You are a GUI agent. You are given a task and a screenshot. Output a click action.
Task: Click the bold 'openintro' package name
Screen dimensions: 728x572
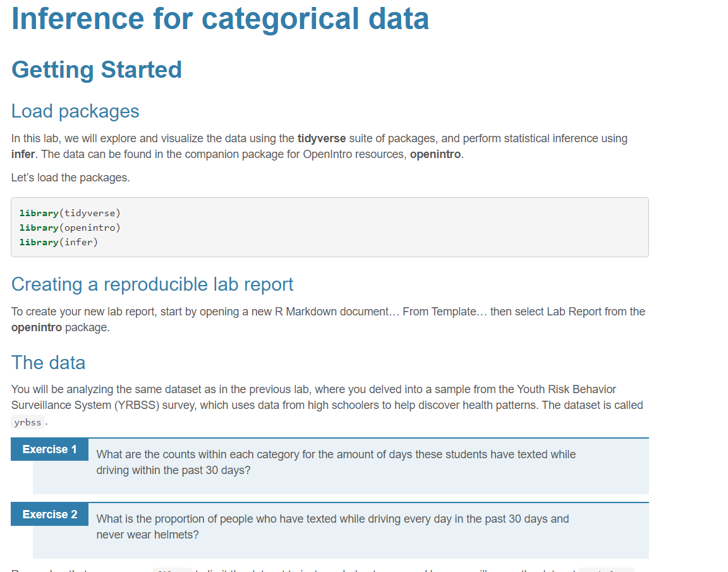coord(435,152)
